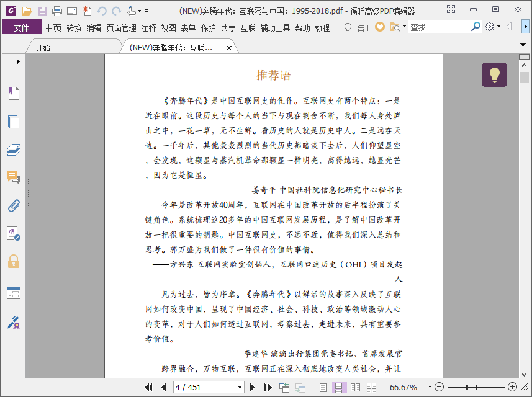Click the ribbon scroll right arrow
This screenshot has width=532, height=397.
coord(525,27)
